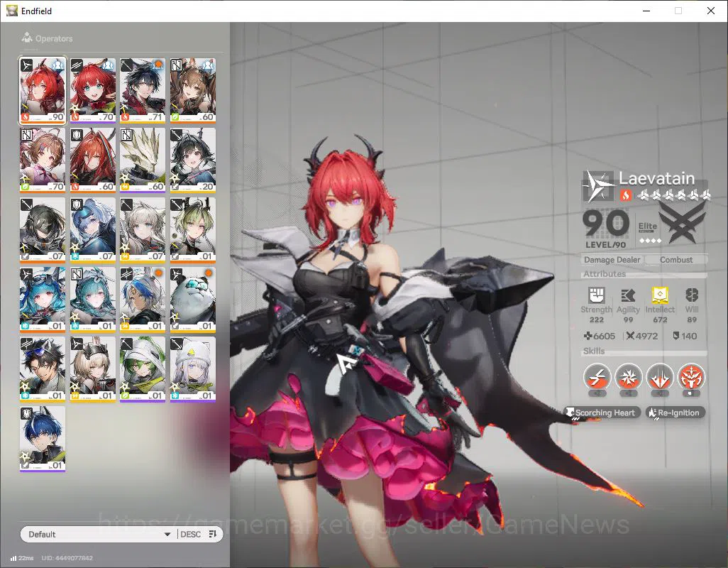Open the Default sort dropdown
Image resolution: width=728 pixels, height=568 pixels.
pos(99,534)
